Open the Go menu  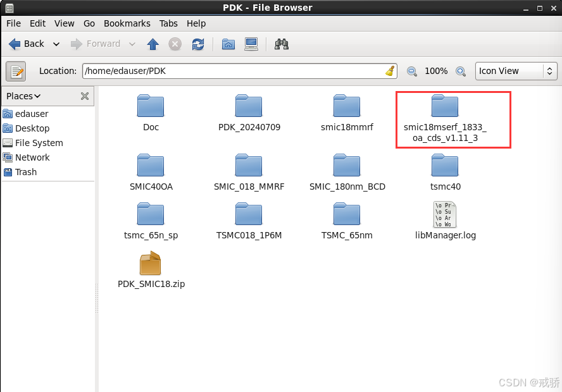click(89, 23)
